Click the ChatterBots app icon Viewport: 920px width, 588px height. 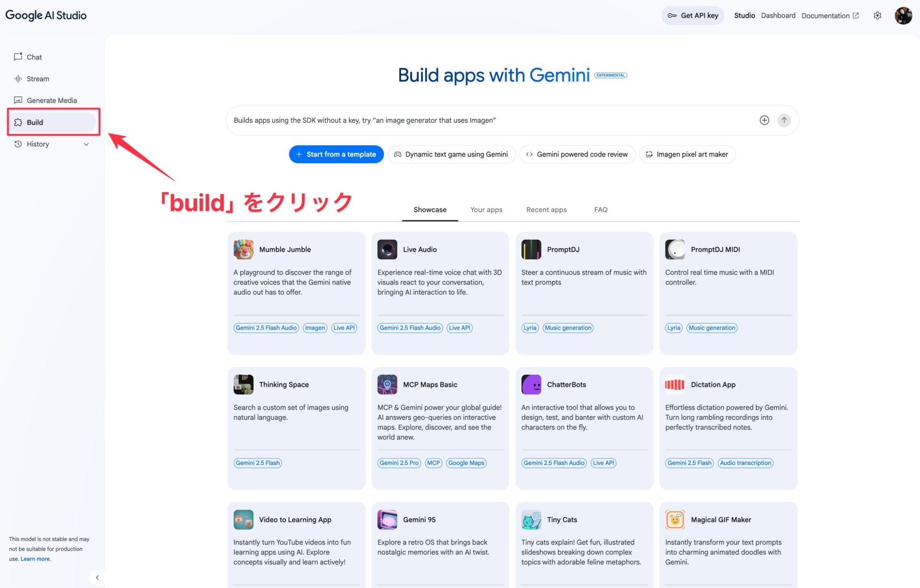(x=531, y=384)
